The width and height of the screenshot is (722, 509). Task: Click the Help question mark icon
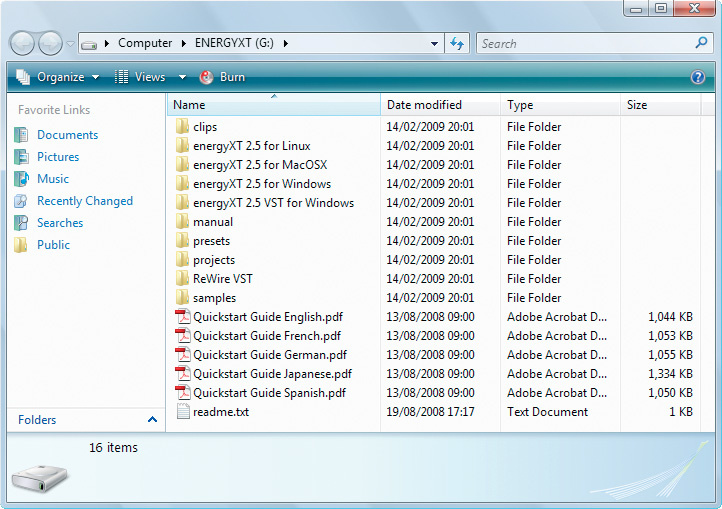698,77
